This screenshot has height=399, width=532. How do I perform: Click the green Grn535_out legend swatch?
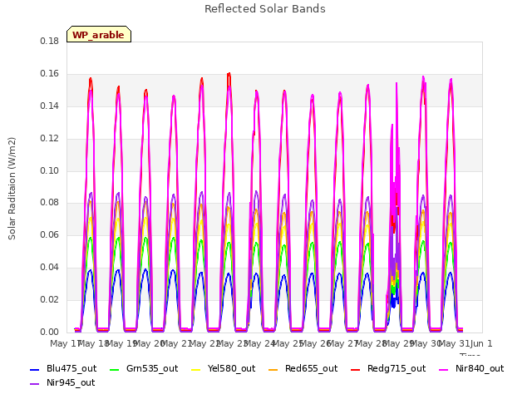coord(115,369)
